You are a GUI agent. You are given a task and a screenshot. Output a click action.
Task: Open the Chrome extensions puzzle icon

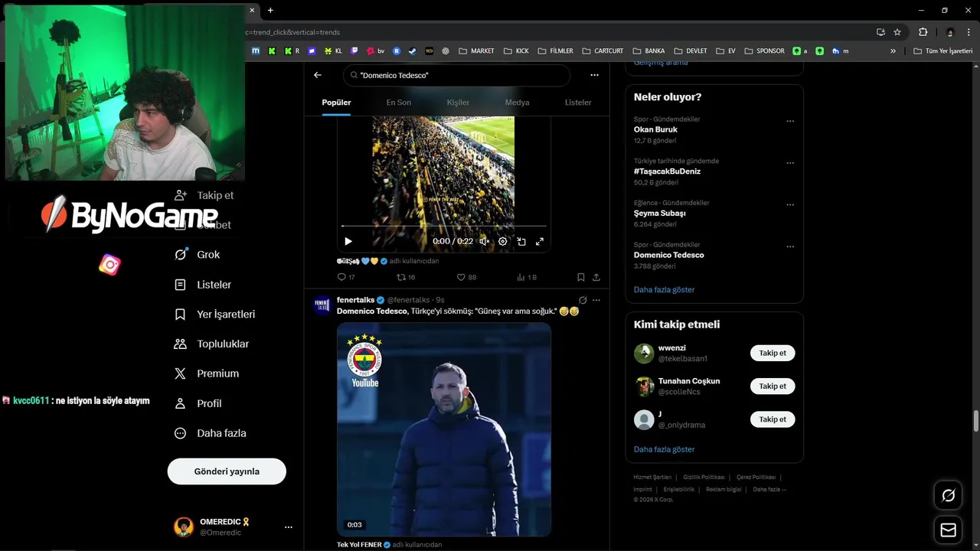coord(923,32)
